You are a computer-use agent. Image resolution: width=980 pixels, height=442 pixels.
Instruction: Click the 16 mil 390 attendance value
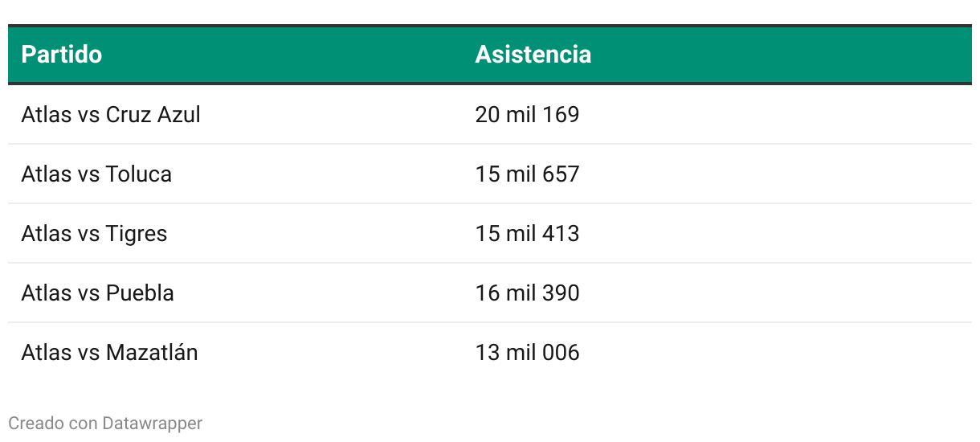[527, 293]
